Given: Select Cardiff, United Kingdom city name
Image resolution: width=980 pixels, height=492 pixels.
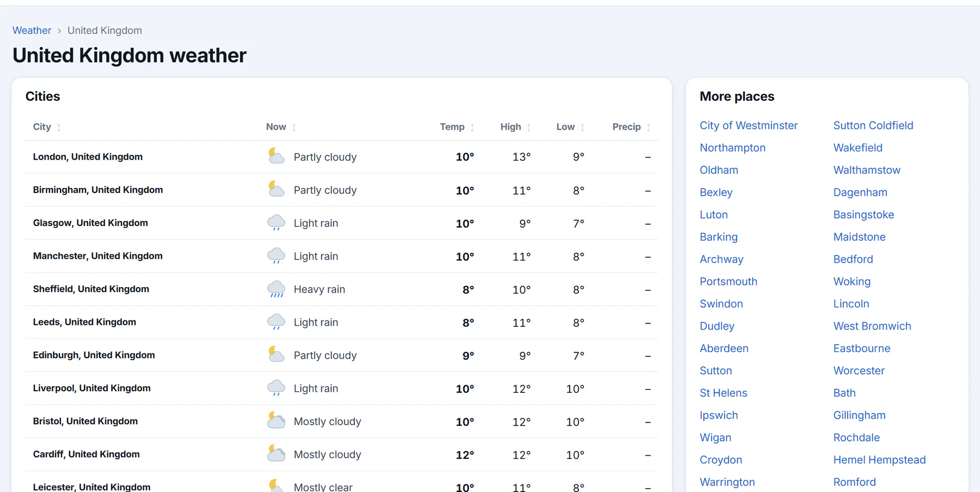Looking at the screenshot, I should [x=86, y=454].
